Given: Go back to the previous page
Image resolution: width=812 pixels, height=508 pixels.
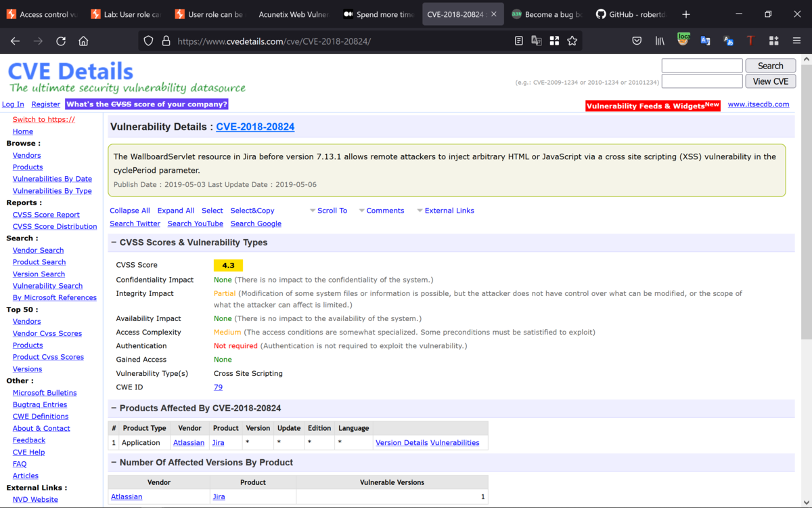Looking at the screenshot, I should 15,41.
